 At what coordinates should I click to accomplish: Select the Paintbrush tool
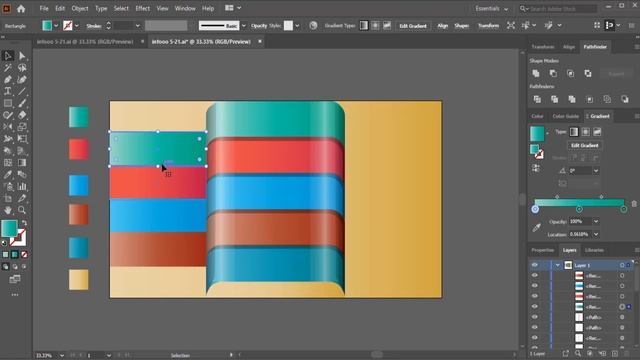click(22, 103)
